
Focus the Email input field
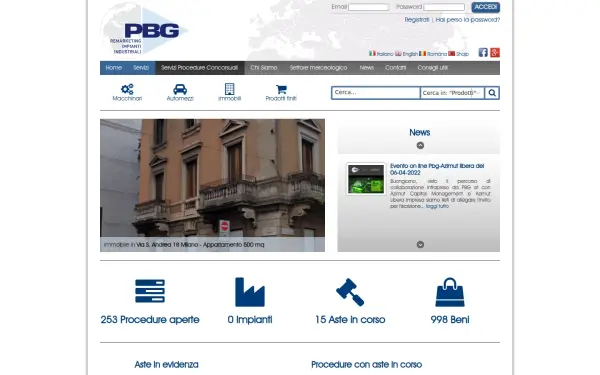coord(369,7)
